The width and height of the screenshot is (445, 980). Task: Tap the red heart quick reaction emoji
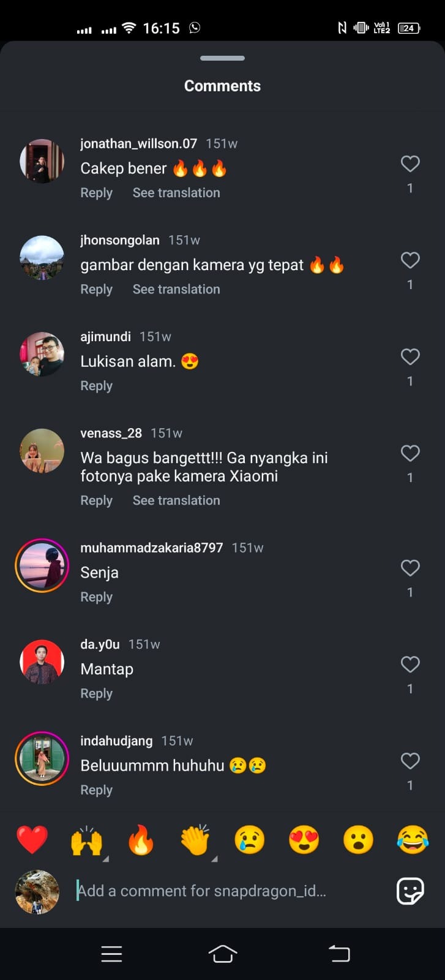click(32, 839)
